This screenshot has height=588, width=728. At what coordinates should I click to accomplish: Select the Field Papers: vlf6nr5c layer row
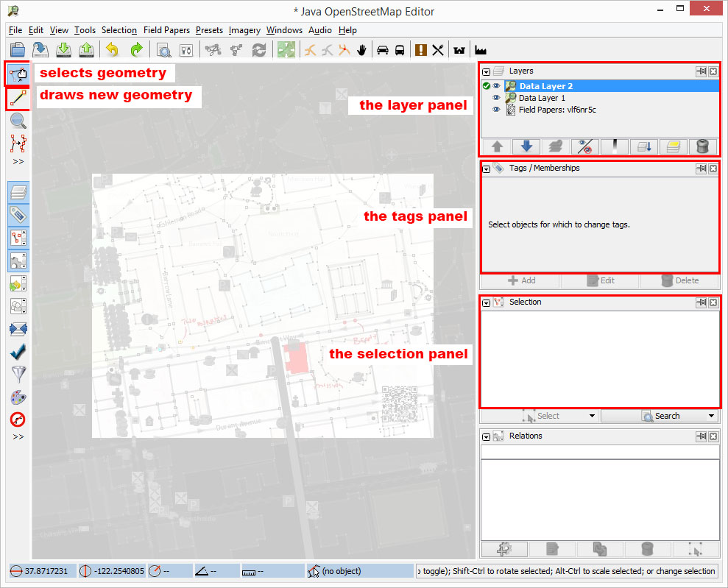(x=600, y=110)
